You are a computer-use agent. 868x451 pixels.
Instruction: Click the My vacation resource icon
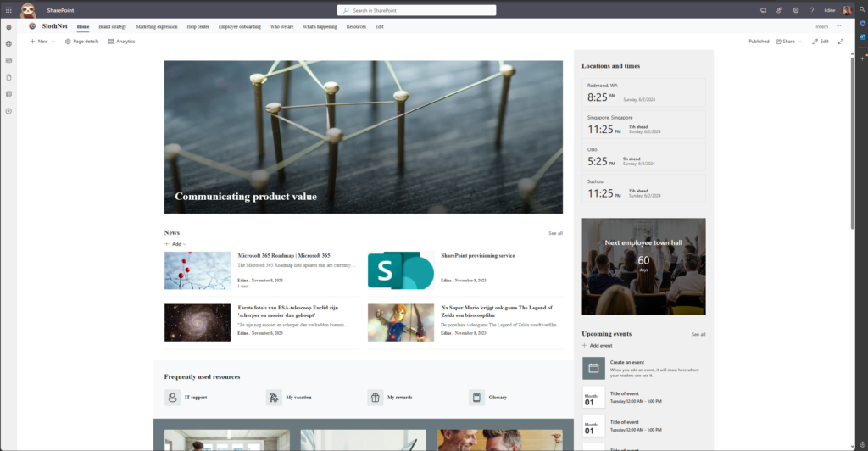point(274,398)
